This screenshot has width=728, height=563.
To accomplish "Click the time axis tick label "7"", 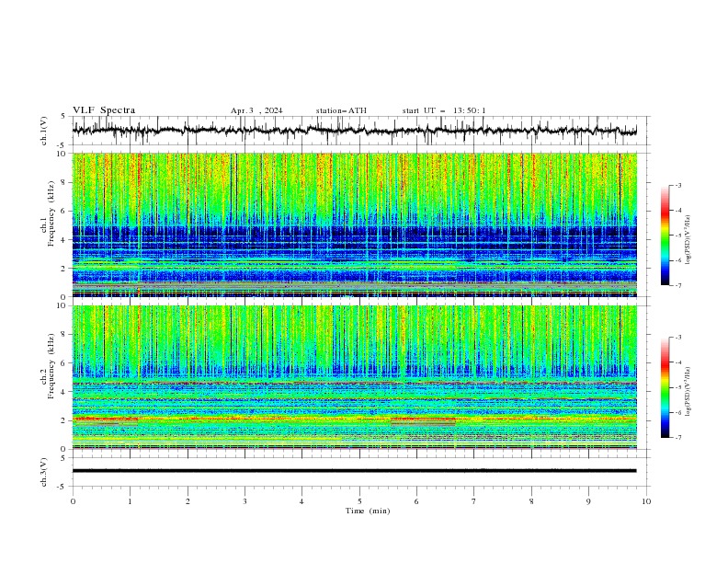I will click(x=474, y=501).
